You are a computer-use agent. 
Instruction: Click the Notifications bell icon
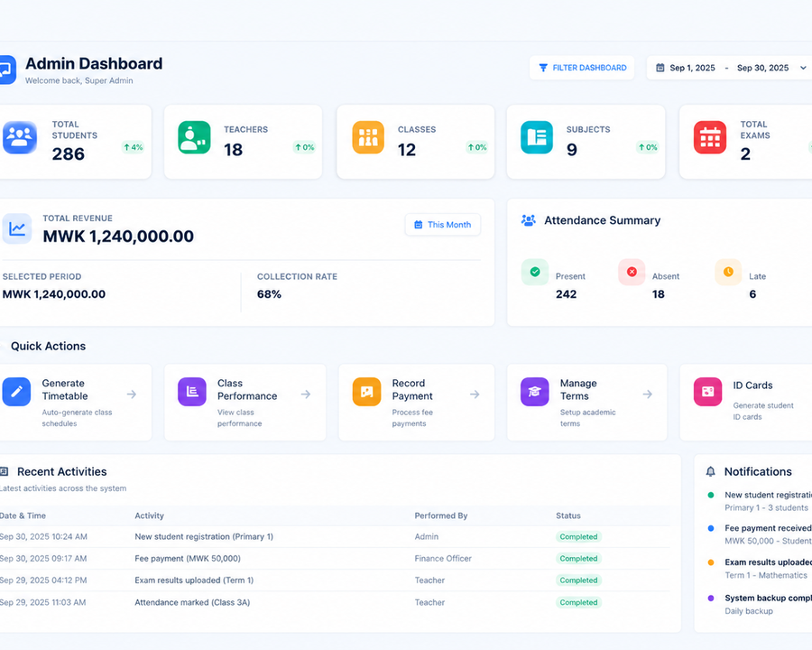(711, 471)
